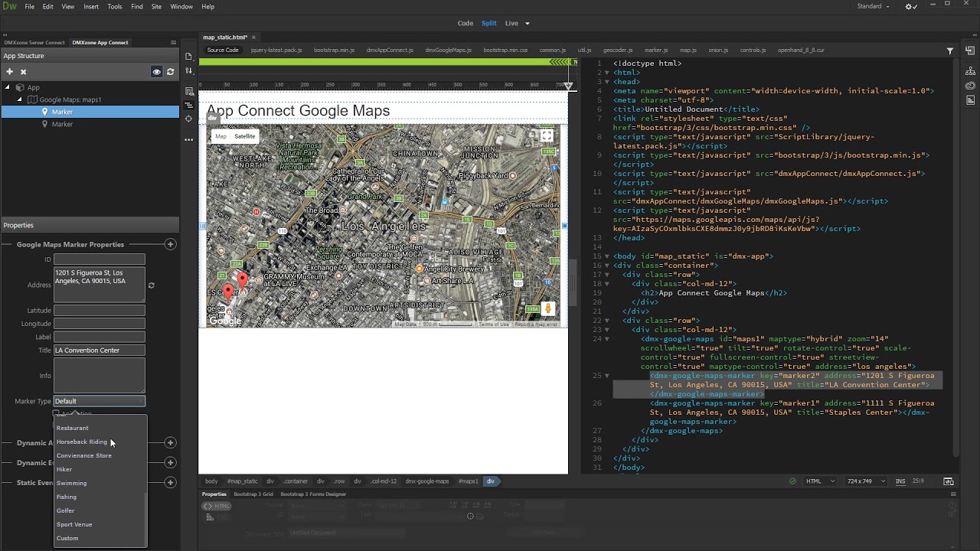Click the dmx-google-maps tag in tag selector
The image size is (980, 551).
427,481
